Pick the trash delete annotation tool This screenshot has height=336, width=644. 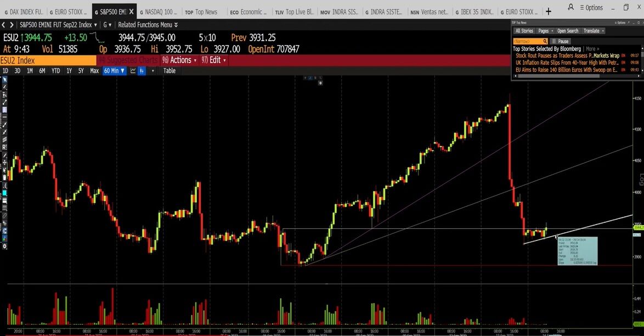(4, 177)
